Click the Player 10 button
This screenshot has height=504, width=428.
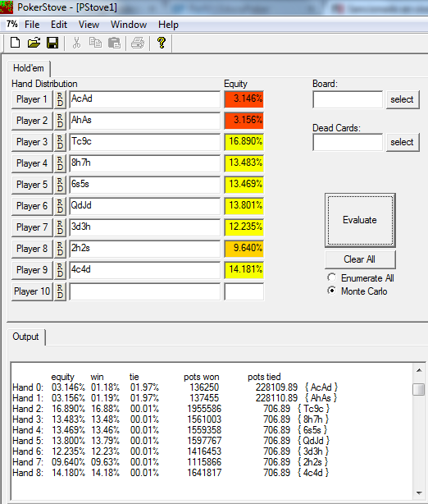click(32, 291)
